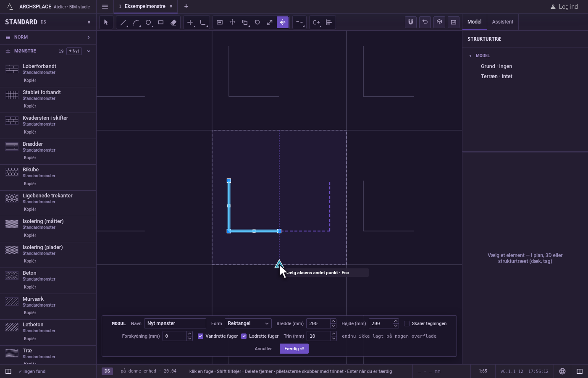Select the copy/duplicate tool
The image size is (588, 378).
(245, 22)
